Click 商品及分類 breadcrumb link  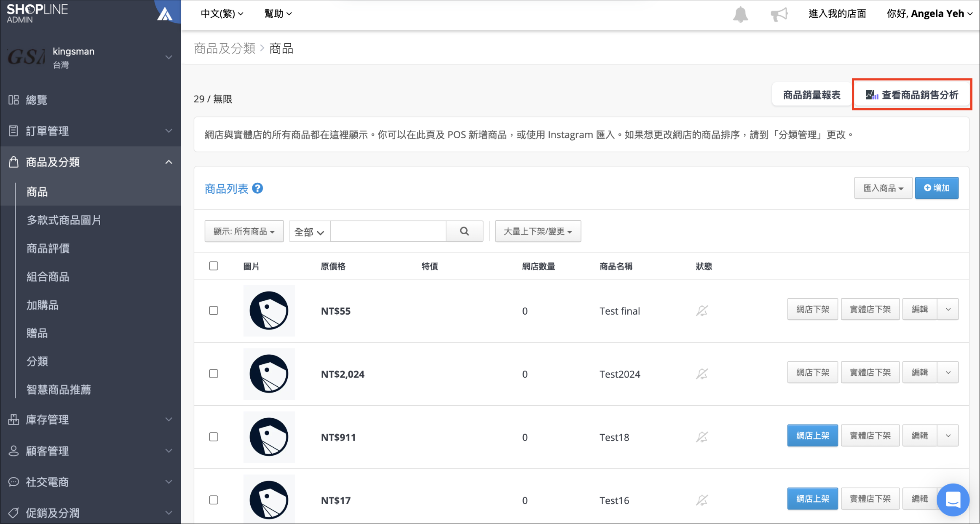[x=225, y=48]
